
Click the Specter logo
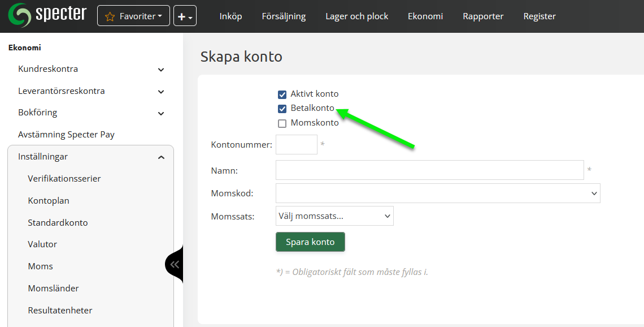pyautogui.click(x=47, y=15)
